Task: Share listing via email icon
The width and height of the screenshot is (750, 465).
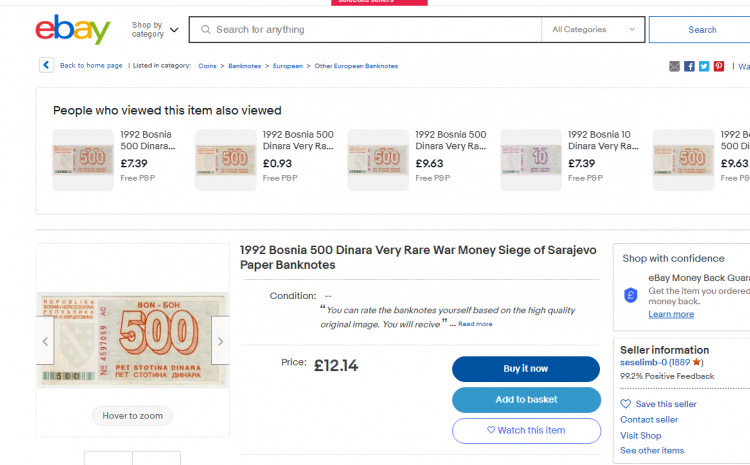Action: pos(675,66)
